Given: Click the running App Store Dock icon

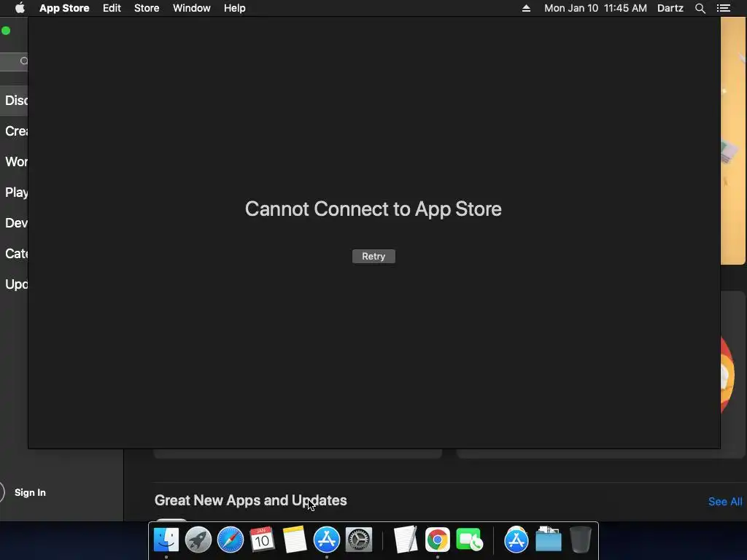Looking at the screenshot, I should 327,540.
